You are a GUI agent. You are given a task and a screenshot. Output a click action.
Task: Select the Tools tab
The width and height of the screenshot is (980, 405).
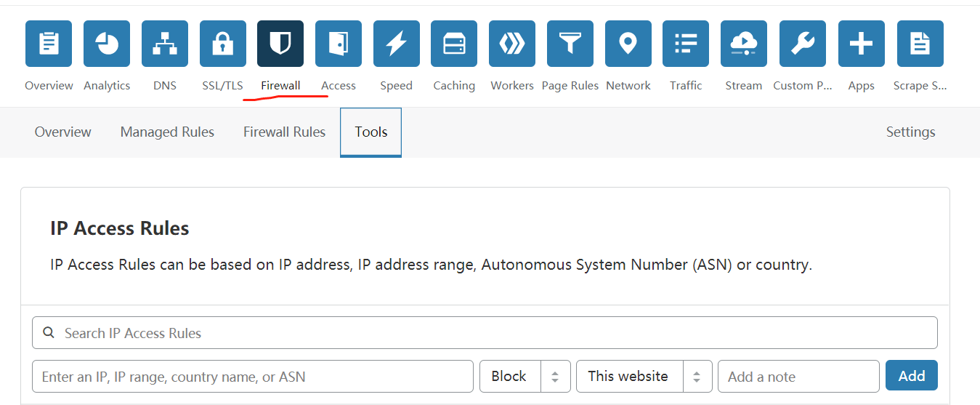point(370,132)
